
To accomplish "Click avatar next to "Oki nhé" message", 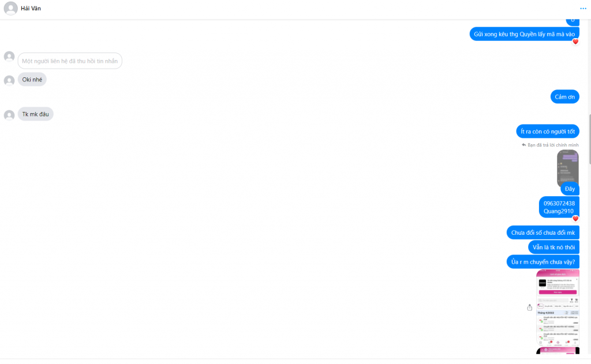I will 9,80.
